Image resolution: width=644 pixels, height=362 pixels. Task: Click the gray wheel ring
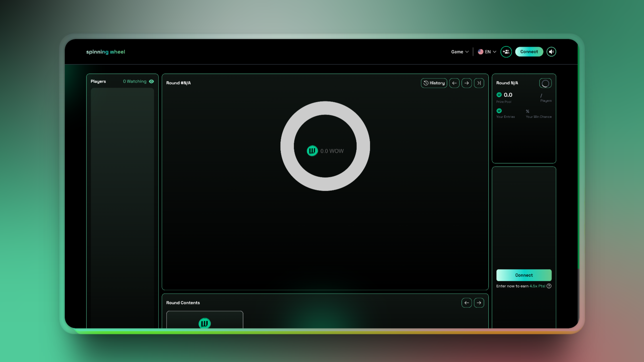tap(325, 108)
